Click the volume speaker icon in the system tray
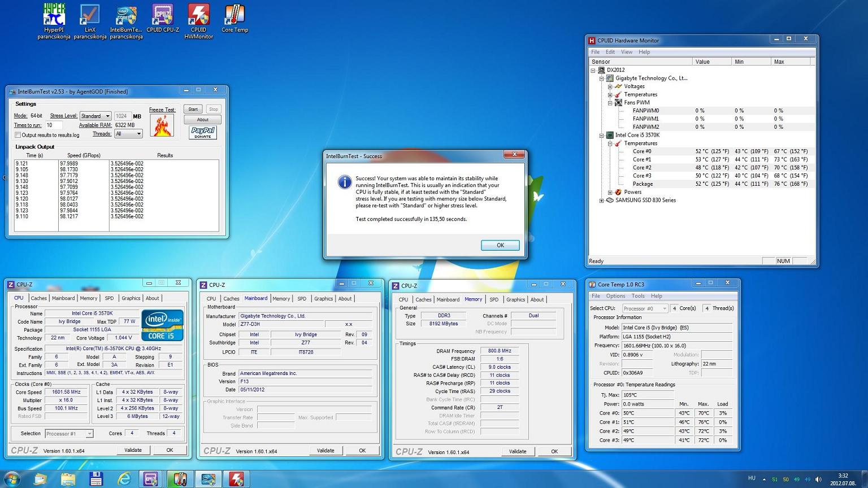Image resolution: width=868 pixels, height=488 pixels. click(x=818, y=479)
